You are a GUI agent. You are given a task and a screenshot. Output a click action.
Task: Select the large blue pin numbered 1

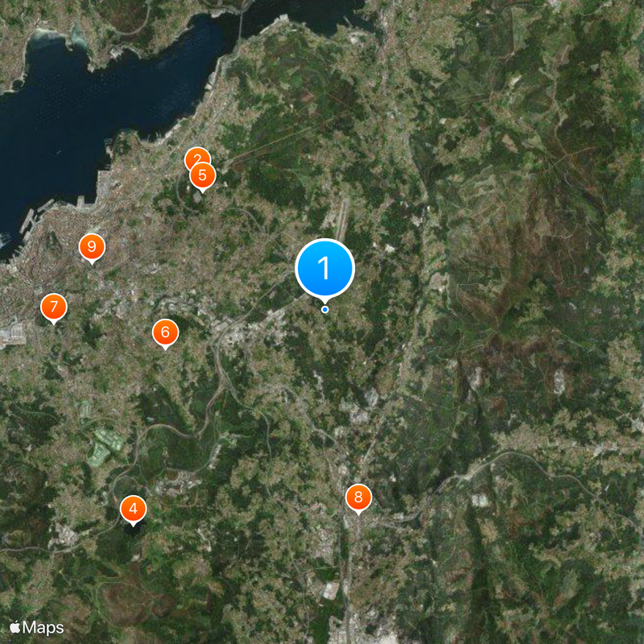click(324, 268)
